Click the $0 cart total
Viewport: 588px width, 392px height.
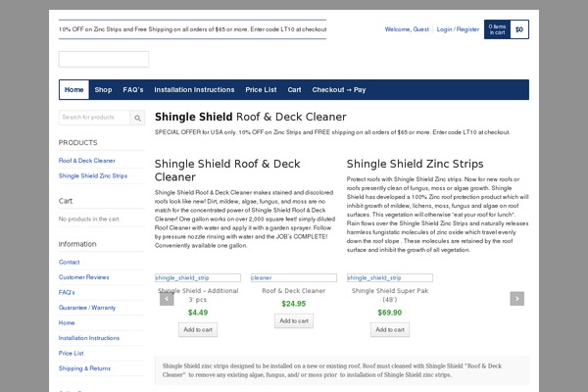coord(519,29)
